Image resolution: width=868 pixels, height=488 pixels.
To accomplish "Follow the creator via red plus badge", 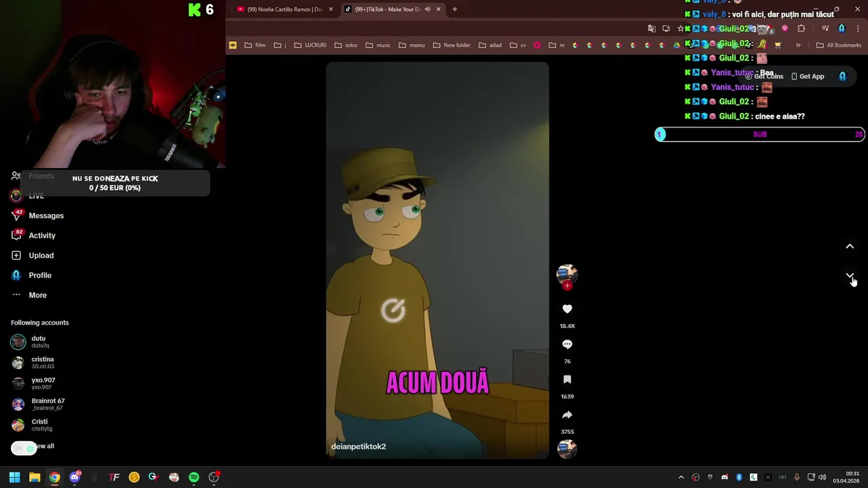I will (568, 285).
